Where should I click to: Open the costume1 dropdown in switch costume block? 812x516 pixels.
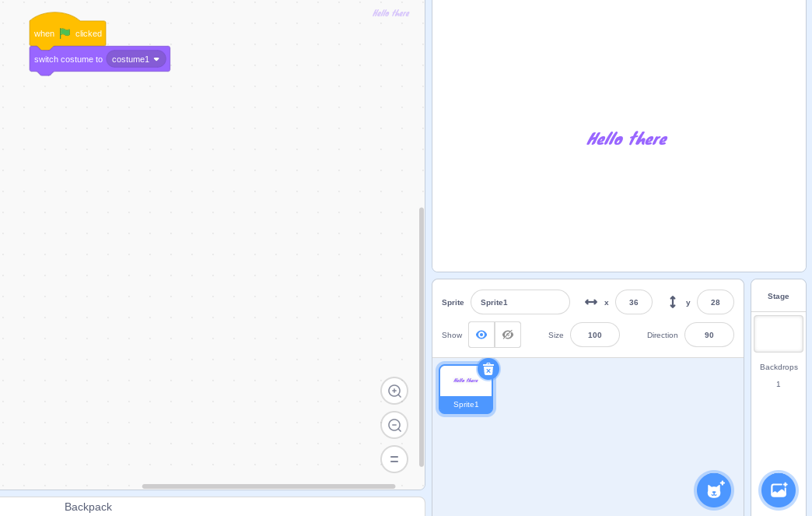[x=136, y=59]
